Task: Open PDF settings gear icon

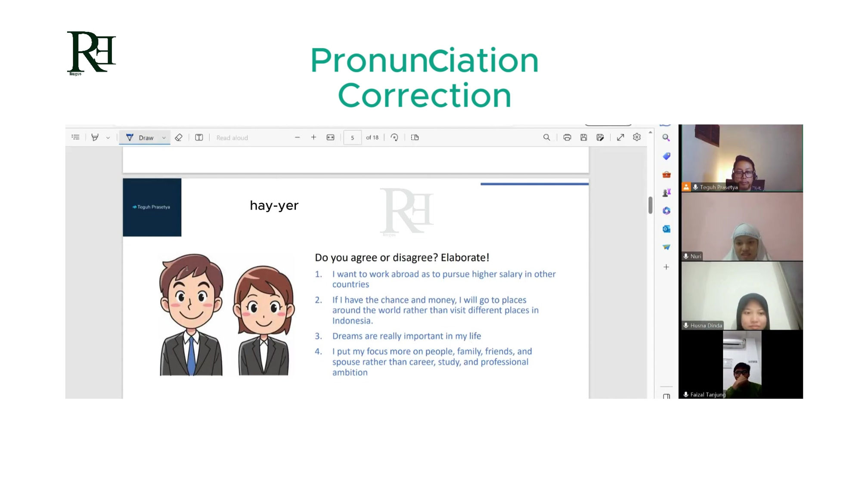Action: pyautogui.click(x=637, y=138)
